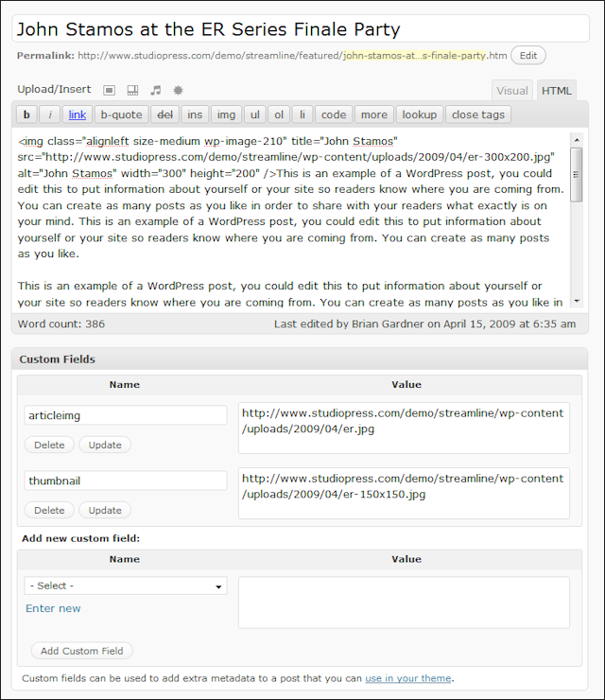Update the thumbnail custom field

tap(105, 510)
